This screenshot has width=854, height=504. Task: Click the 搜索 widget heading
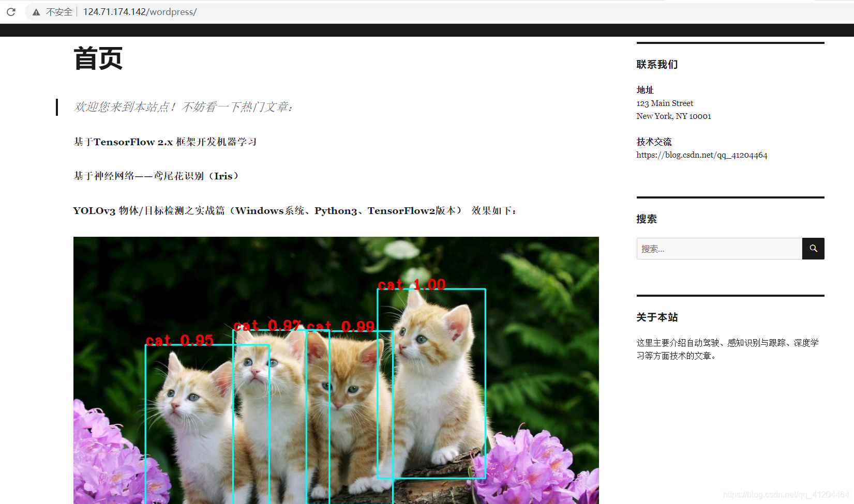(x=647, y=219)
